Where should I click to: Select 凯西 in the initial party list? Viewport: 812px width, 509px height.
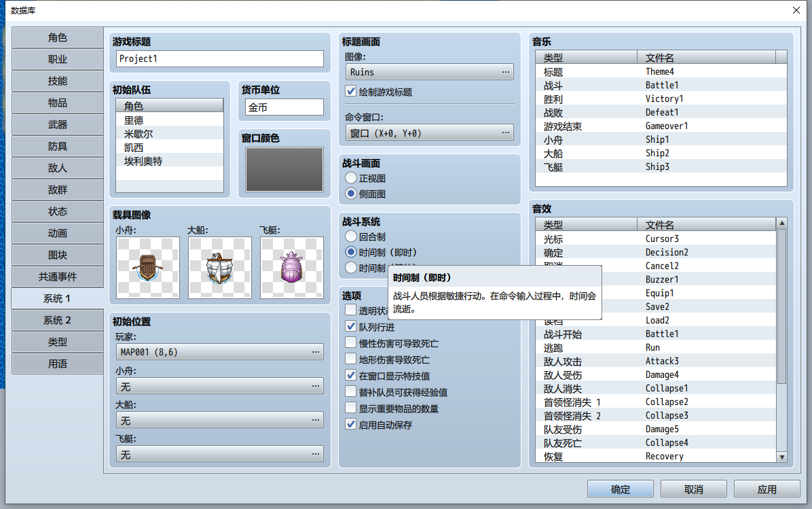click(x=170, y=147)
